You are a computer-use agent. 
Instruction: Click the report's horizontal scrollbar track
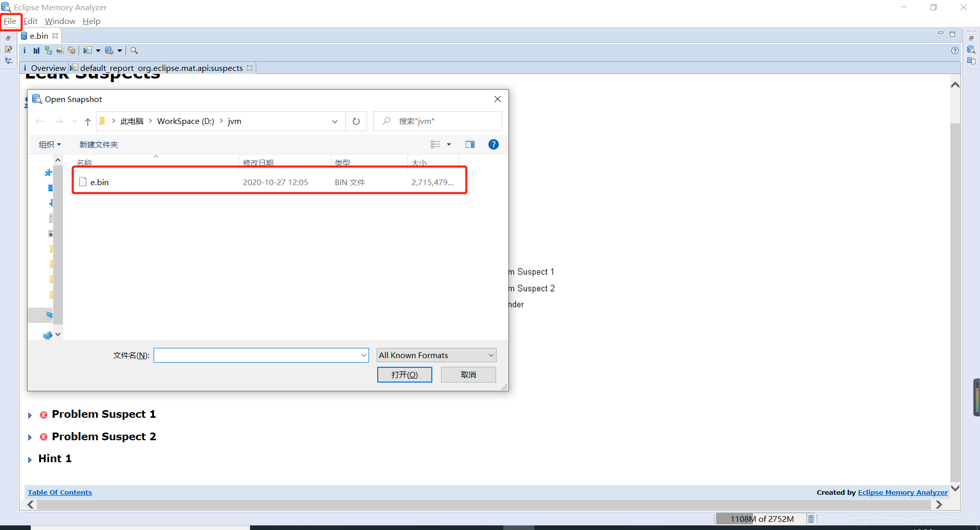pyautogui.click(x=484, y=504)
